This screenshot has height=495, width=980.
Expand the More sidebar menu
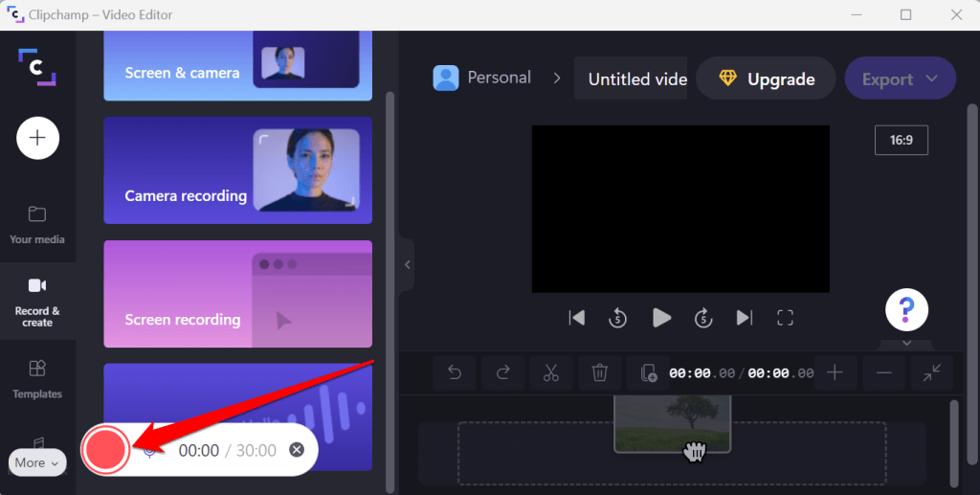click(37, 462)
